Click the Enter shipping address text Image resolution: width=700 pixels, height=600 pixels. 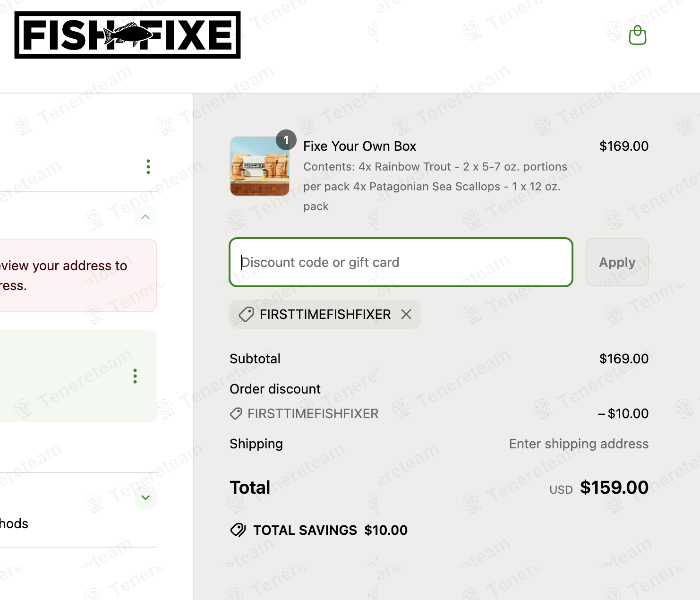[x=578, y=444]
